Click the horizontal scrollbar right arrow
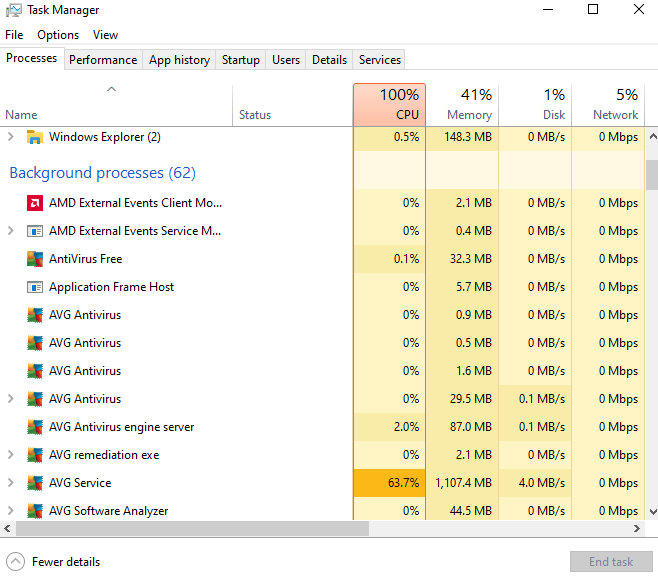The height and width of the screenshot is (581, 658). (x=637, y=529)
